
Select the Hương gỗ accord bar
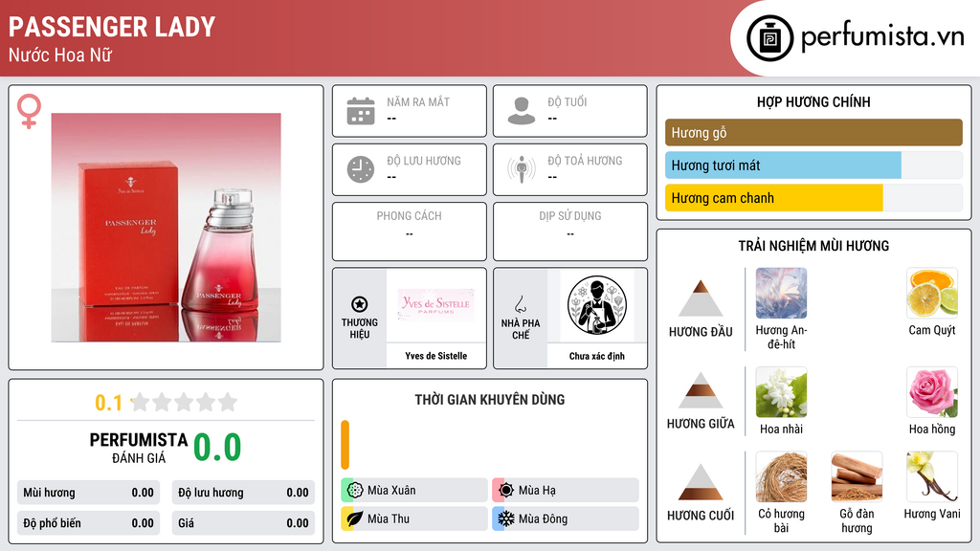pos(813,132)
